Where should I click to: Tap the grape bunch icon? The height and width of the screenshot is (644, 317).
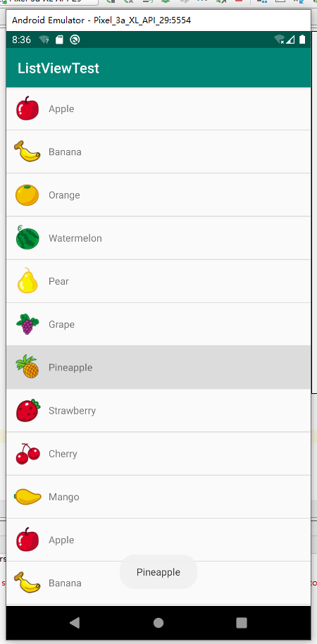(x=27, y=323)
